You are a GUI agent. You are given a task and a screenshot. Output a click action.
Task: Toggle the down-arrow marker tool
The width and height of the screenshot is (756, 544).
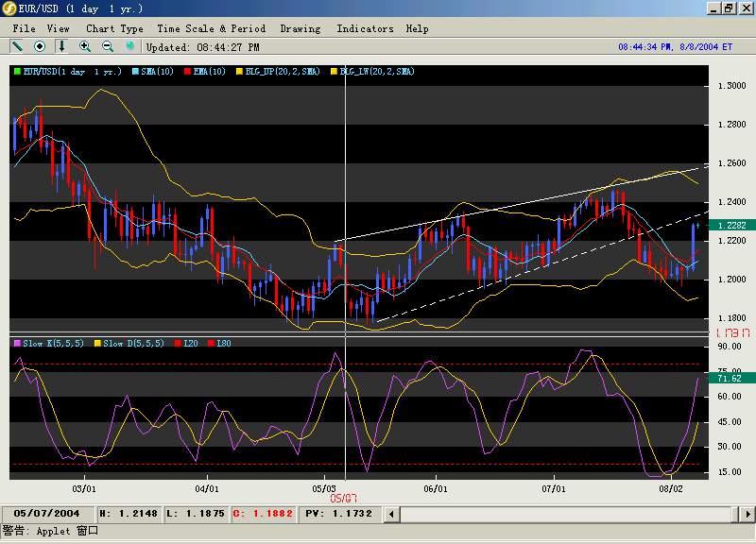(x=61, y=46)
